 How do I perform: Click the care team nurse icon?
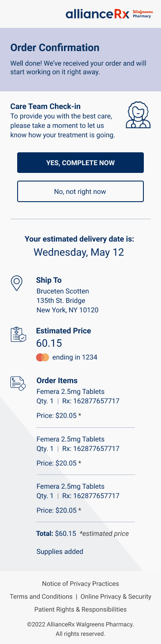click(x=137, y=115)
